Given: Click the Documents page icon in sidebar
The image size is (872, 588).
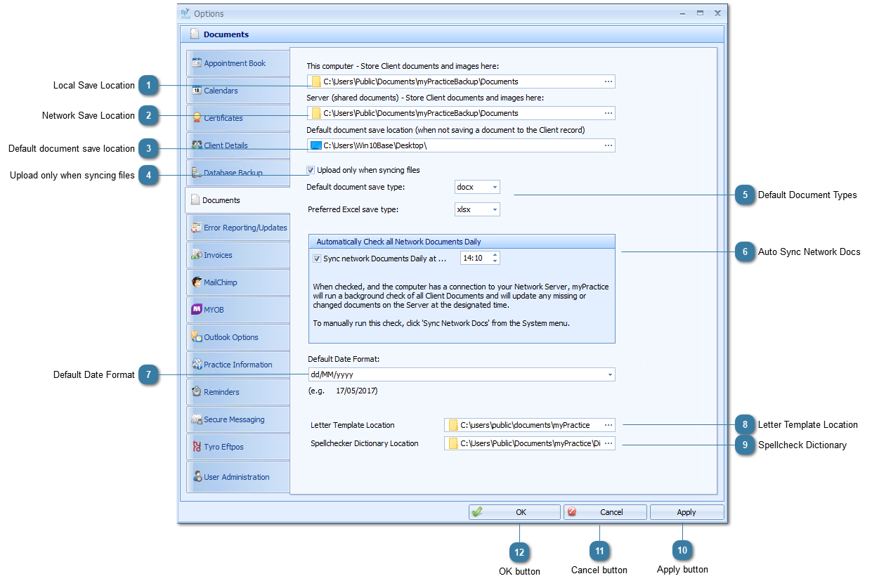Looking at the screenshot, I should click(x=195, y=200).
